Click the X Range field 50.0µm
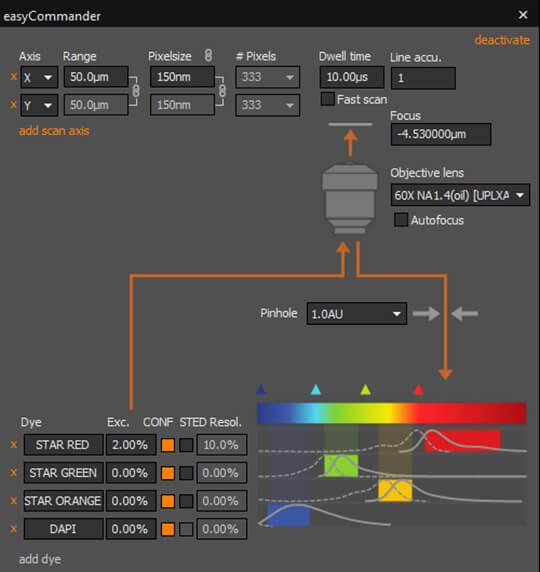 [96, 77]
